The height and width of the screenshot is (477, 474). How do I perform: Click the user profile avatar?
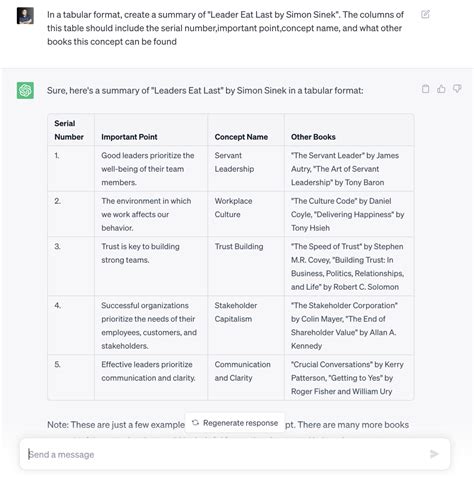25,16
